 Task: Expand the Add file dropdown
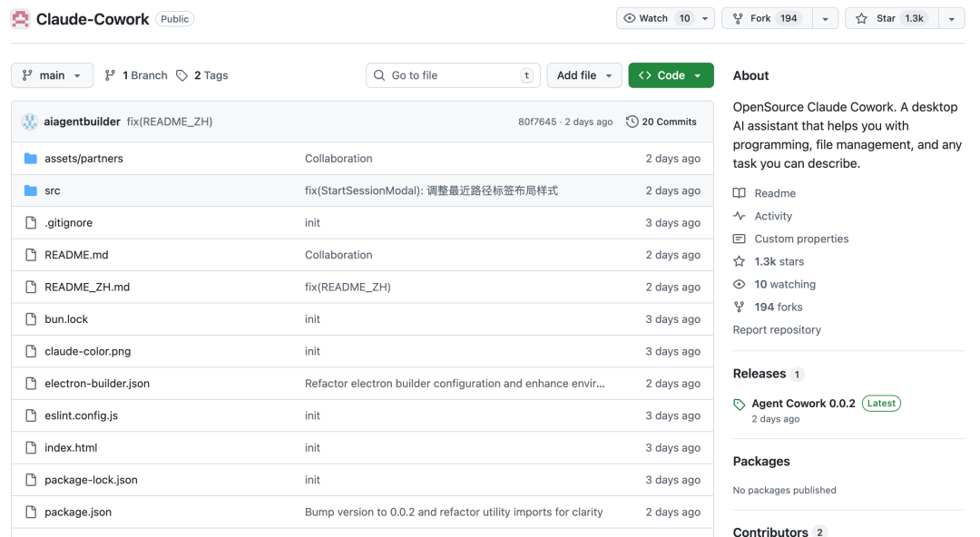pos(584,75)
